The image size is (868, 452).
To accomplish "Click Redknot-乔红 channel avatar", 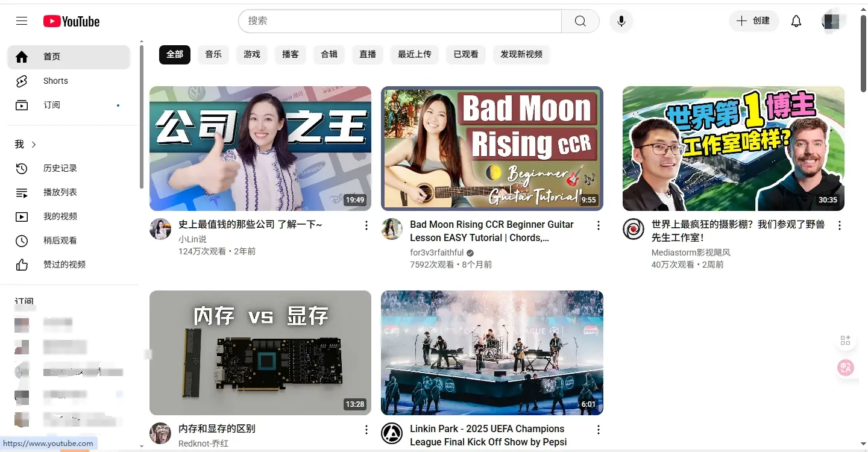I will tap(160, 433).
